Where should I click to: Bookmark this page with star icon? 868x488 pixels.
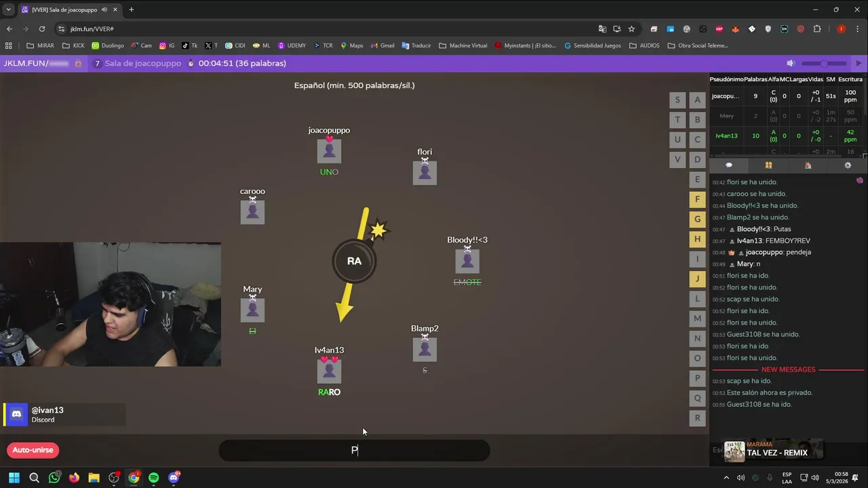coord(631,29)
